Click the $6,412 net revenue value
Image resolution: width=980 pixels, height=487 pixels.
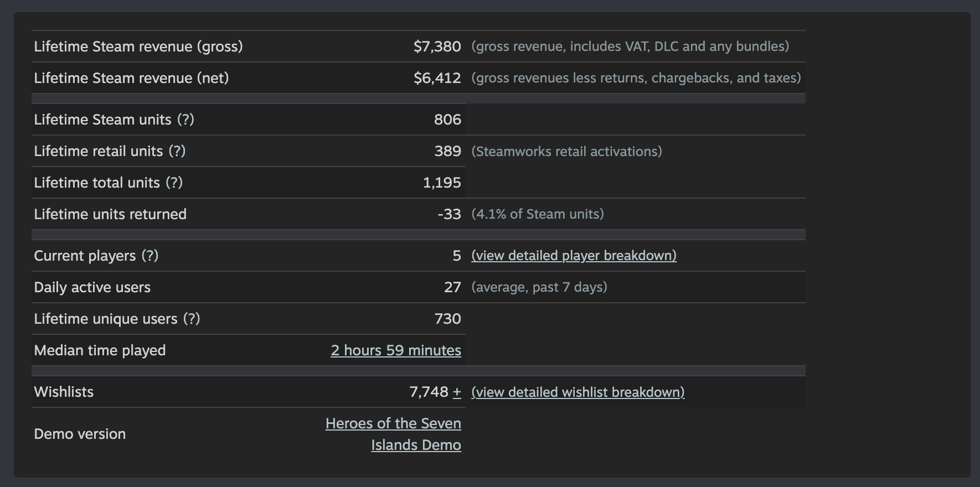coord(437,78)
